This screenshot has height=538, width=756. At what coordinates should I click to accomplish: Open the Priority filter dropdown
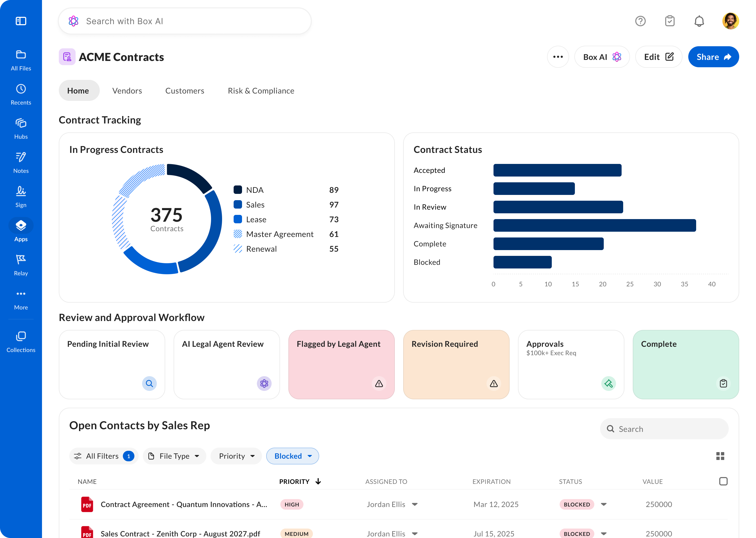[236, 456]
